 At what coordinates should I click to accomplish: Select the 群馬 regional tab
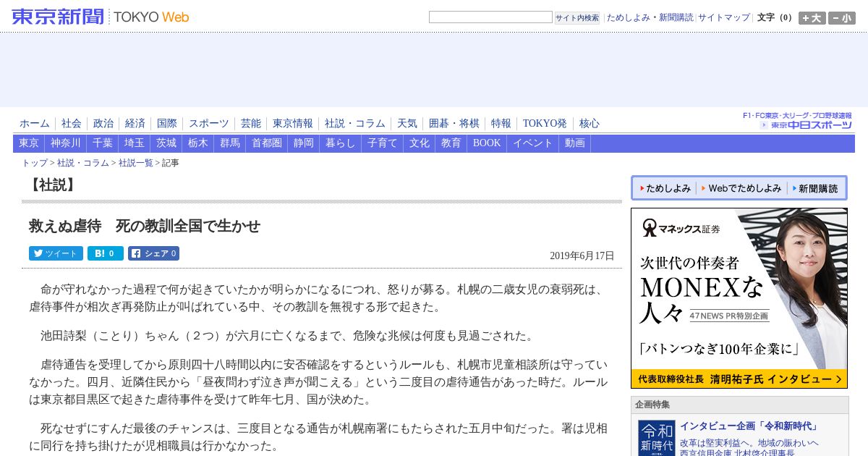tap(230, 143)
